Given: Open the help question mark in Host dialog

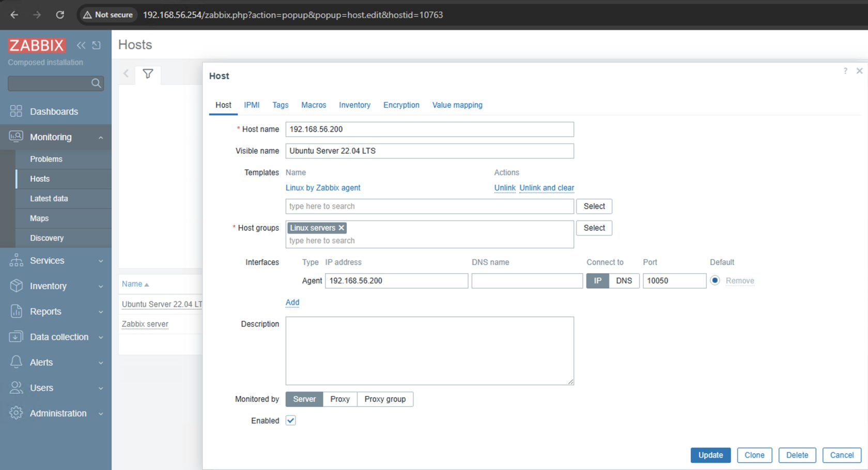Looking at the screenshot, I should tap(845, 71).
